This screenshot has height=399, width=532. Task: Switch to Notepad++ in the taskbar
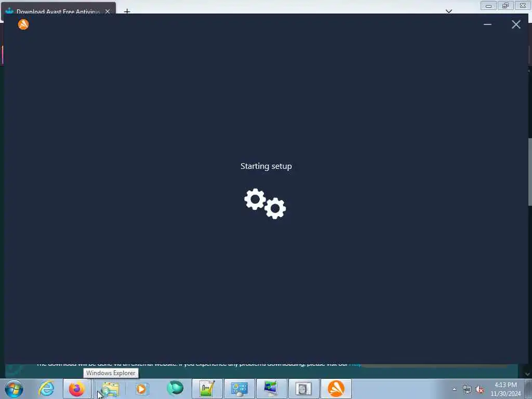[x=207, y=389]
